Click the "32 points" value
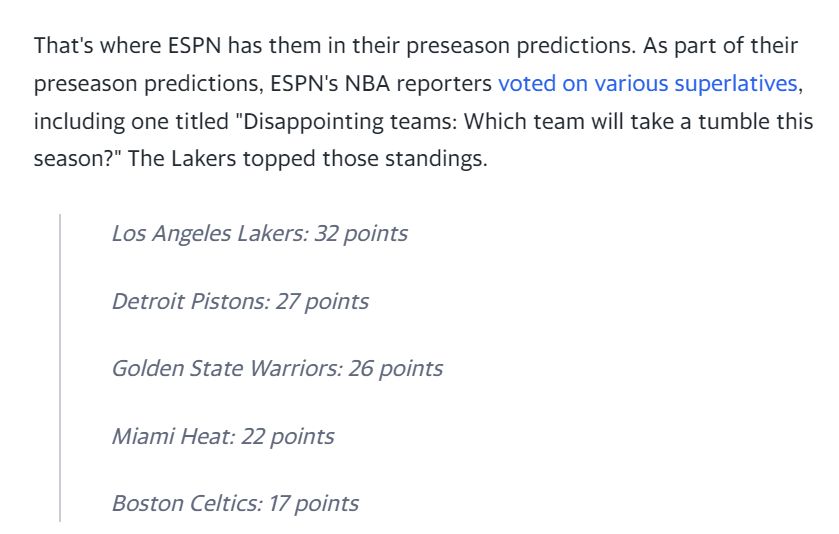Viewport: 839px width, 534px height. pos(361,234)
